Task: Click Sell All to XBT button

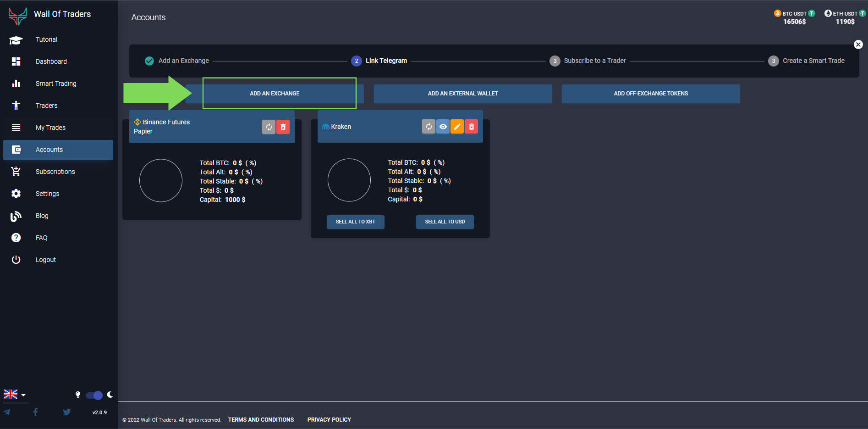Action: click(356, 222)
